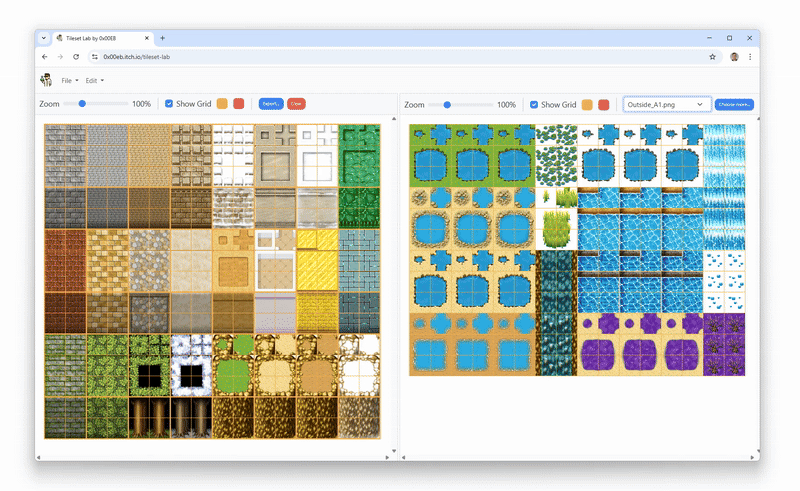Open the tab search dropdown arrow

click(44, 38)
